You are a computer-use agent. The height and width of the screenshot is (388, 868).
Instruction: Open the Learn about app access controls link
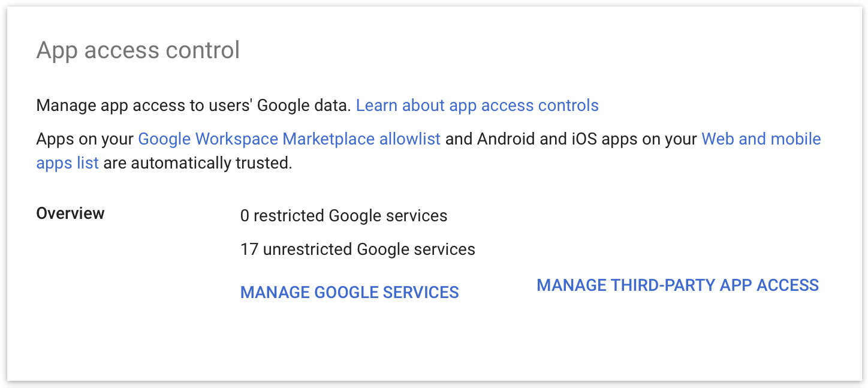(x=477, y=106)
